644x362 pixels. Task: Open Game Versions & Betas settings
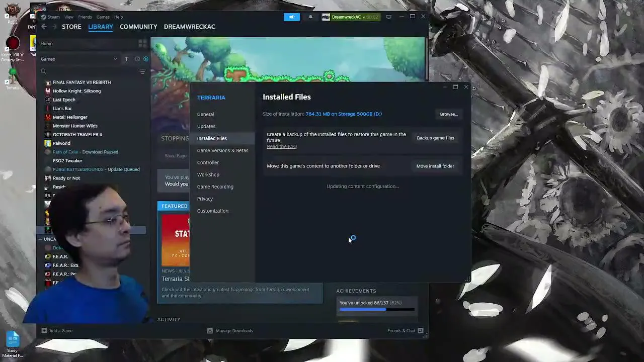click(222, 150)
